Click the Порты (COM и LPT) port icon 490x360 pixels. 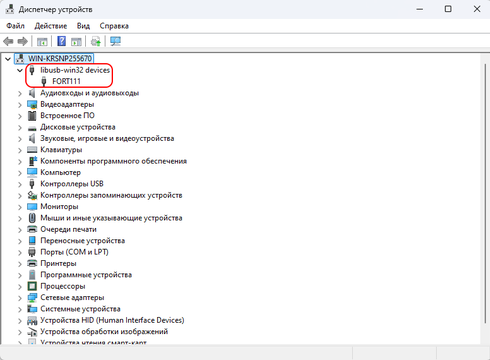[32, 252]
